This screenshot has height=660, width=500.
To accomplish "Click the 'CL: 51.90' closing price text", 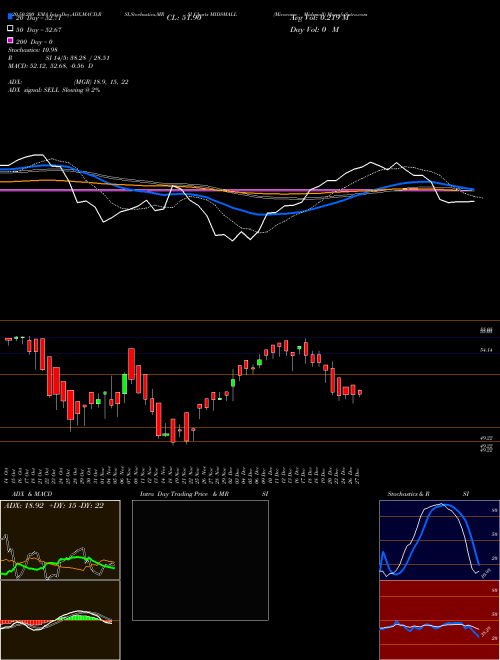I will 184,18.
